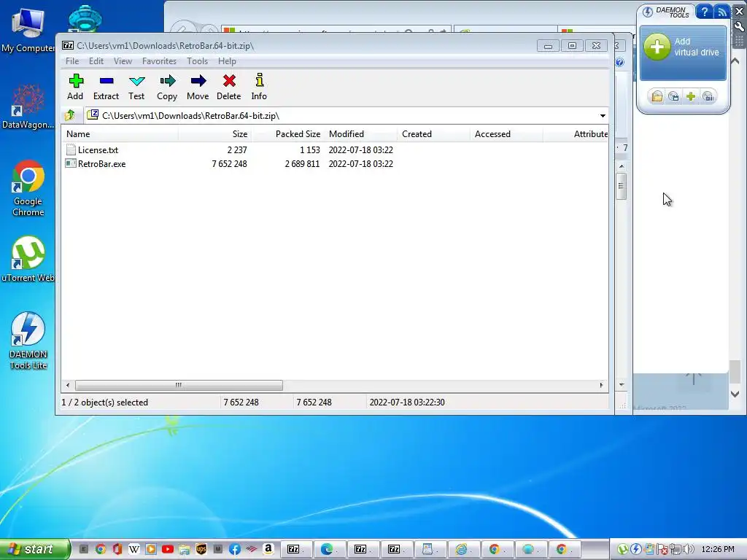Open the View menu
The height and width of the screenshot is (560, 747).
coord(123,61)
